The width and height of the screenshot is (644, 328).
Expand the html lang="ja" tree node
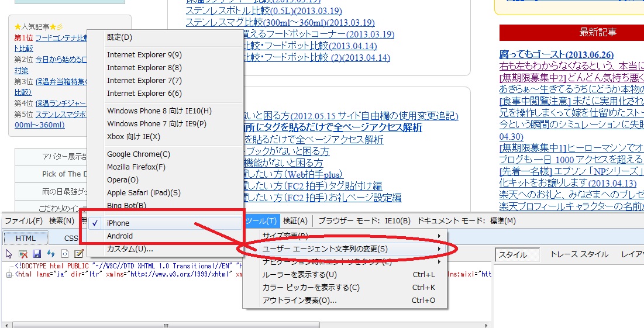click(10, 274)
